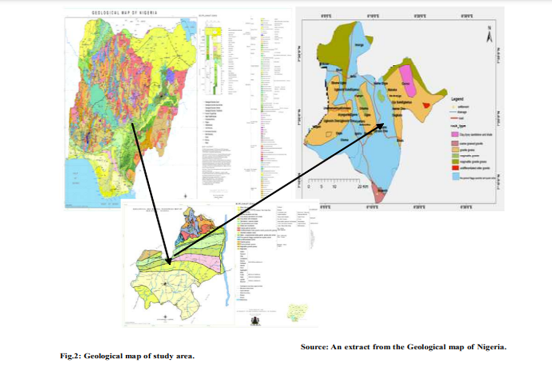
Task: Toggle the coarse grained granite legend entry
Action: [x=455, y=143]
